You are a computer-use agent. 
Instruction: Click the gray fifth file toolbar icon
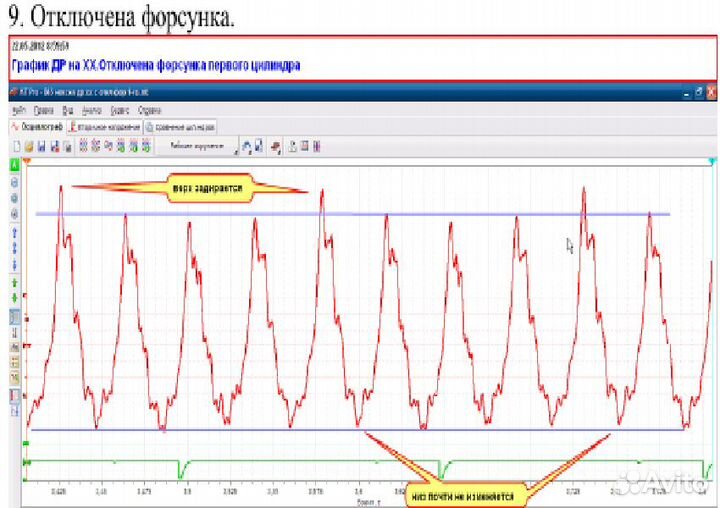coord(68,147)
